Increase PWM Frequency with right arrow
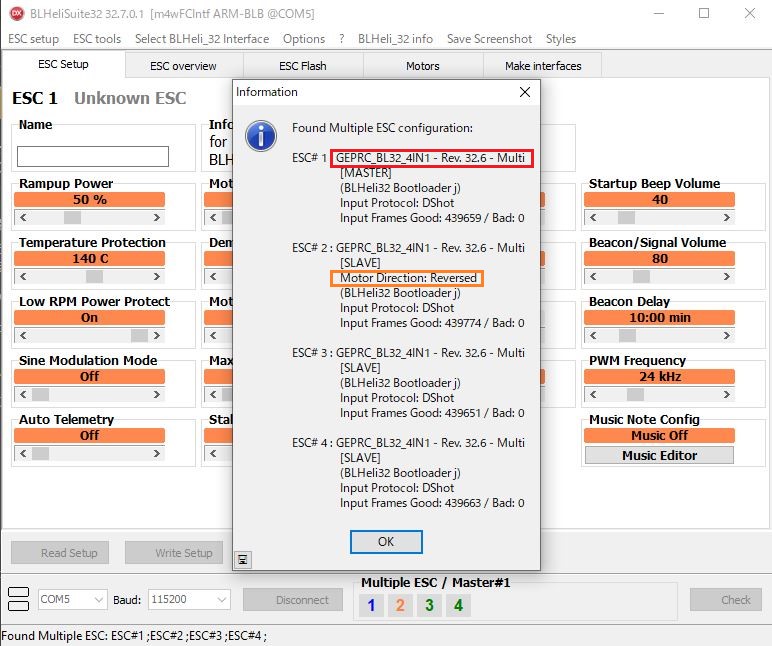 pos(727,395)
